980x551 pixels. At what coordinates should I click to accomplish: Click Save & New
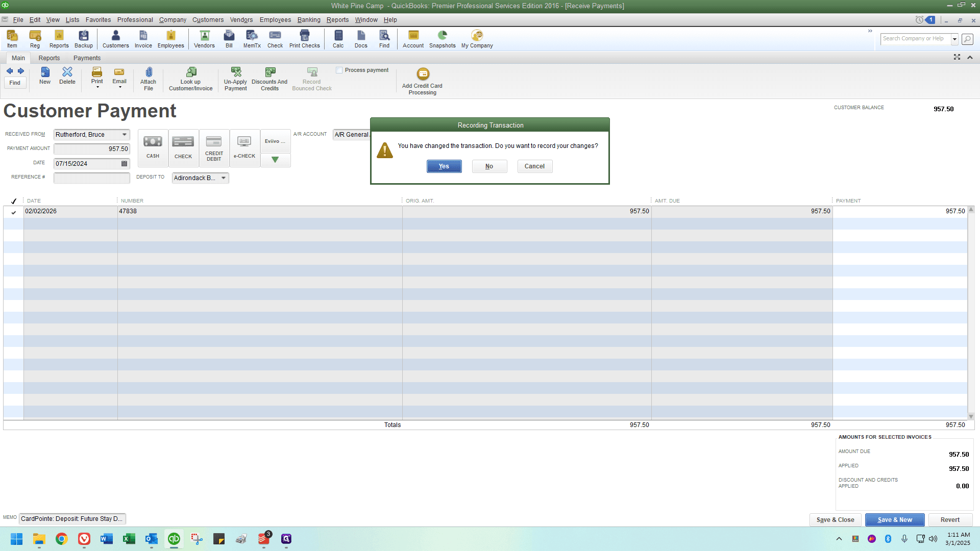tap(895, 520)
